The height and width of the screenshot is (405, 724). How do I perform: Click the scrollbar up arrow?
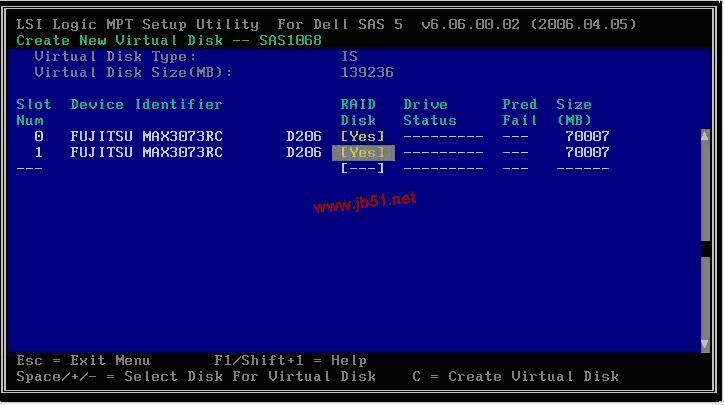pos(705,136)
